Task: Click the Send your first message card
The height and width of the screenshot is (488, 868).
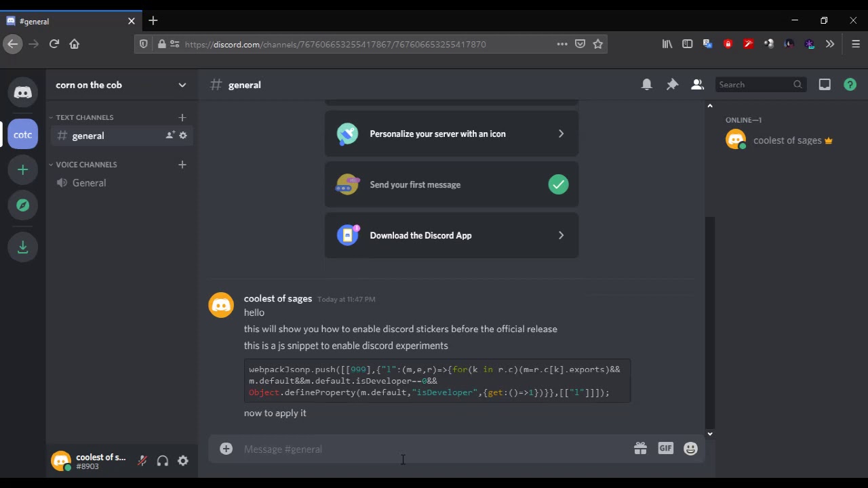Action: pyautogui.click(x=452, y=184)
